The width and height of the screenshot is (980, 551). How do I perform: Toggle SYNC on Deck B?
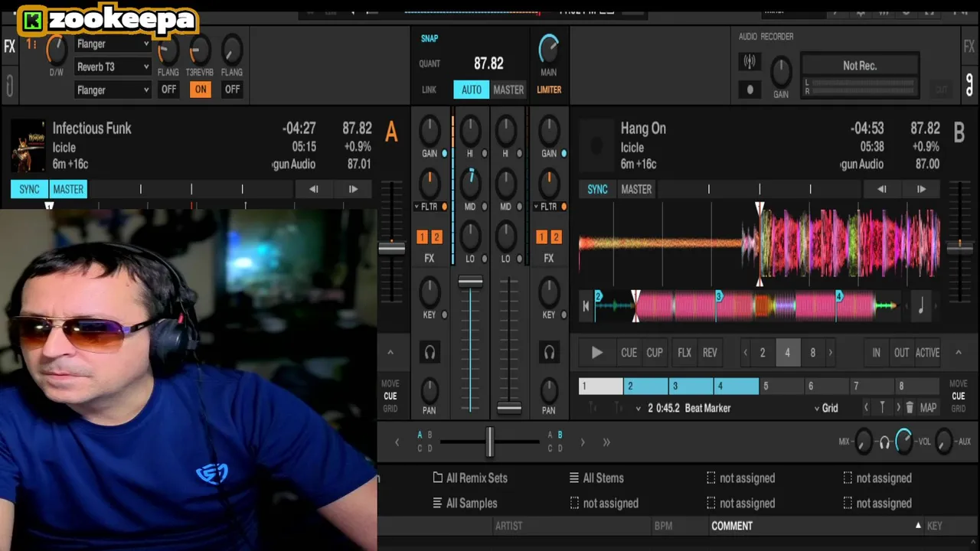click(597, 189)
